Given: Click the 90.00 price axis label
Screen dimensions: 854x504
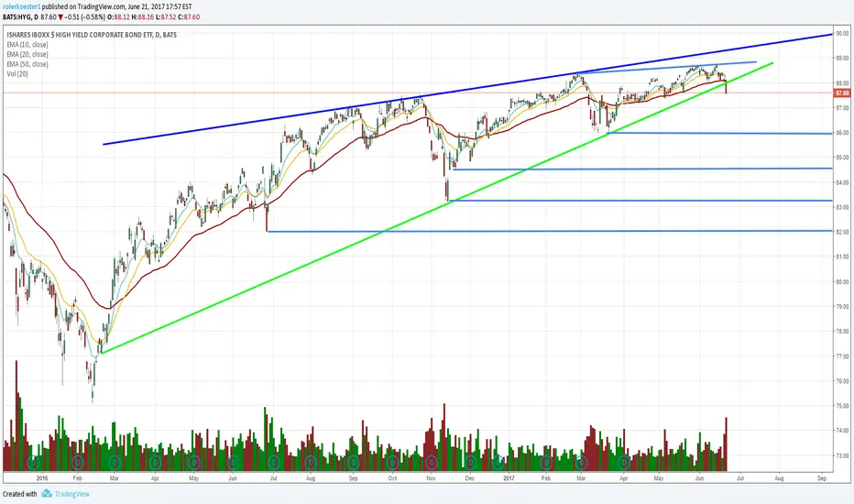Looking at the screenshot, I should pyautogui.click(x=842, y=33).
